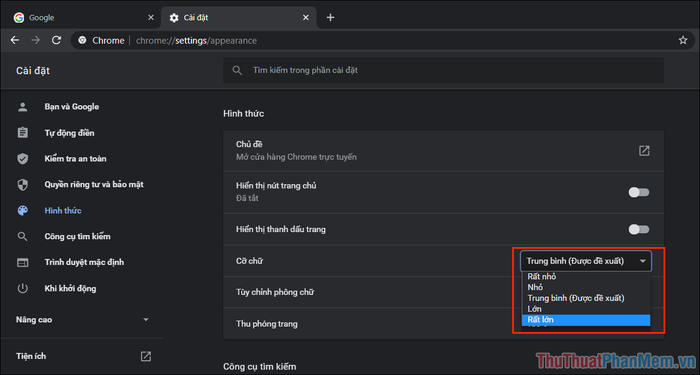Screen dimensions: 700x375
Task: Go back with the back arrow
Action: click(x=15, y=40)
